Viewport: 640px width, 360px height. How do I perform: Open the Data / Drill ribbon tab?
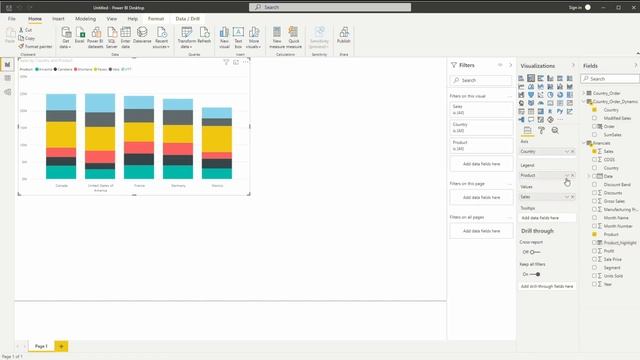tap(188, 19)
